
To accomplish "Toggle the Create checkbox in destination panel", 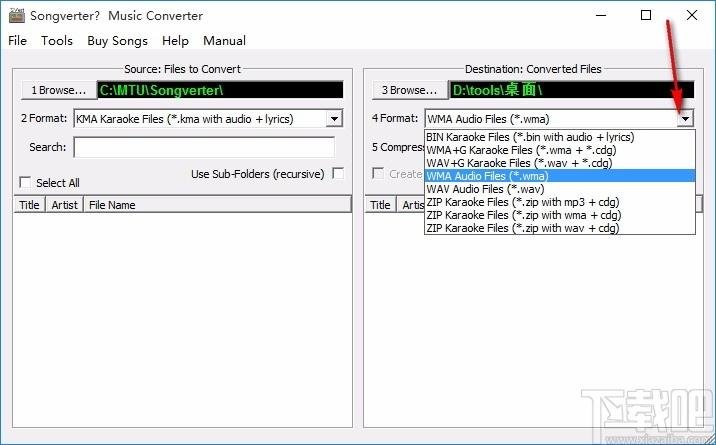I will (x=378, y=173).
